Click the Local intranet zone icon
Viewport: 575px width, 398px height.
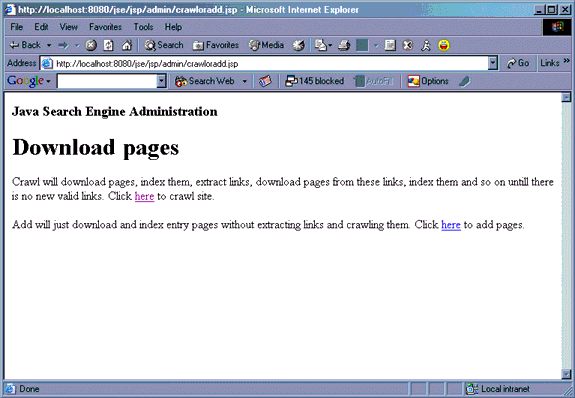tap(472, 389)
